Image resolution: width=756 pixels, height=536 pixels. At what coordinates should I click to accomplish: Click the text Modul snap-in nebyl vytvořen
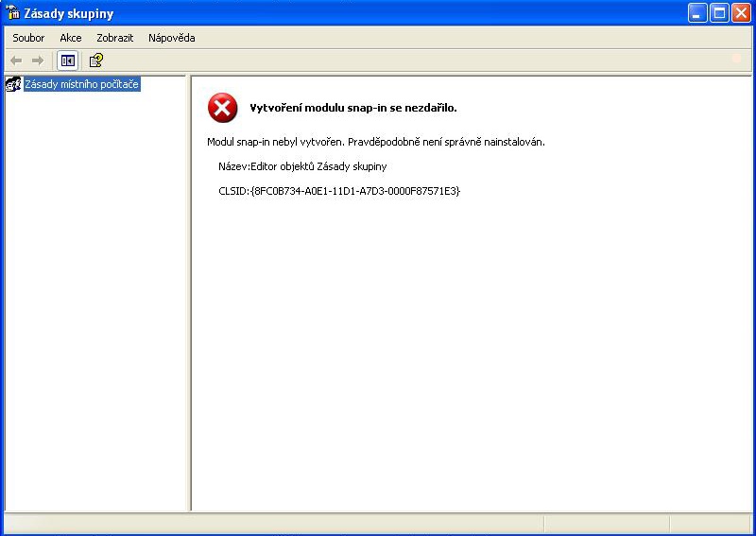276,143
